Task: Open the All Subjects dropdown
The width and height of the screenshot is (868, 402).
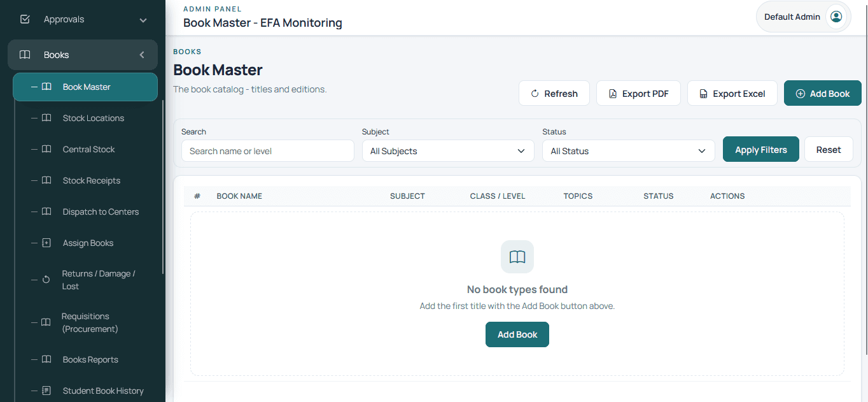Action: click(x=448, y=151)
